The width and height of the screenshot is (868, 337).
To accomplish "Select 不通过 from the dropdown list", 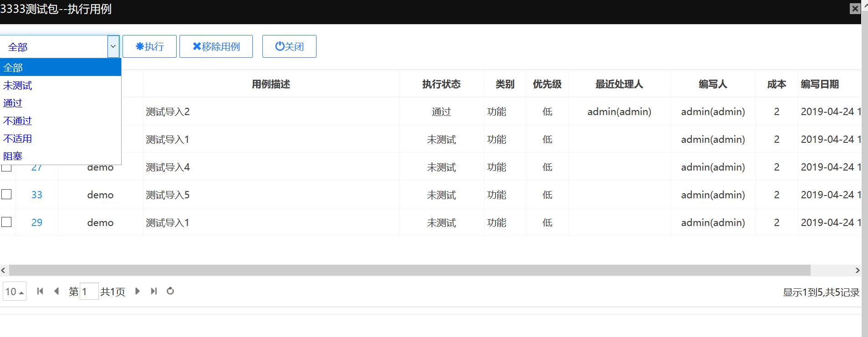I will pyautogui.click(x=61, y=121).
